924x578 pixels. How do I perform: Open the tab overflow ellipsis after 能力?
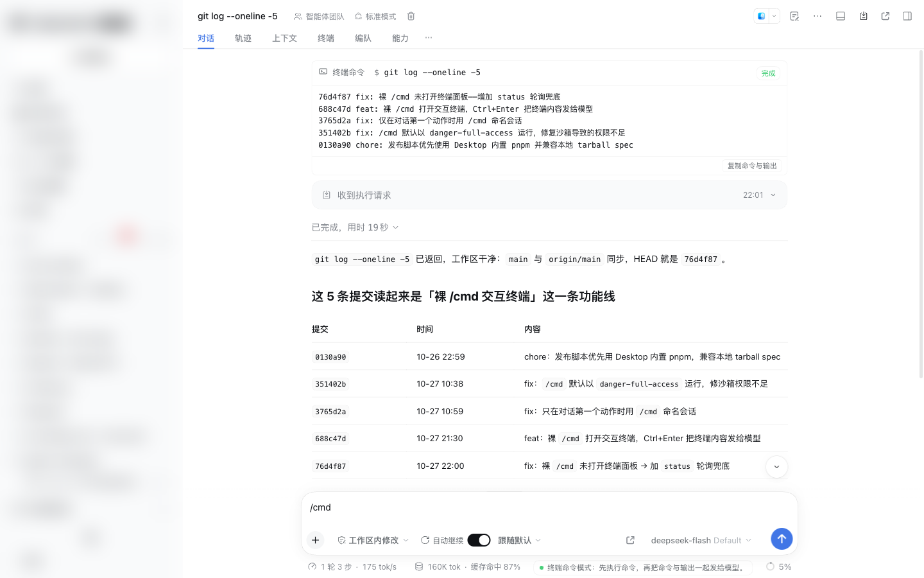coord(429,38)
